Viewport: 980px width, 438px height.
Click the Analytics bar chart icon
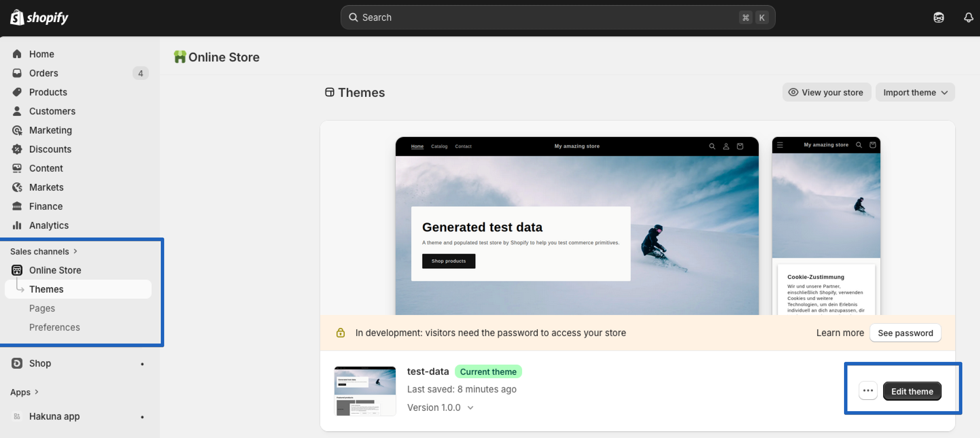click(17, 225)
